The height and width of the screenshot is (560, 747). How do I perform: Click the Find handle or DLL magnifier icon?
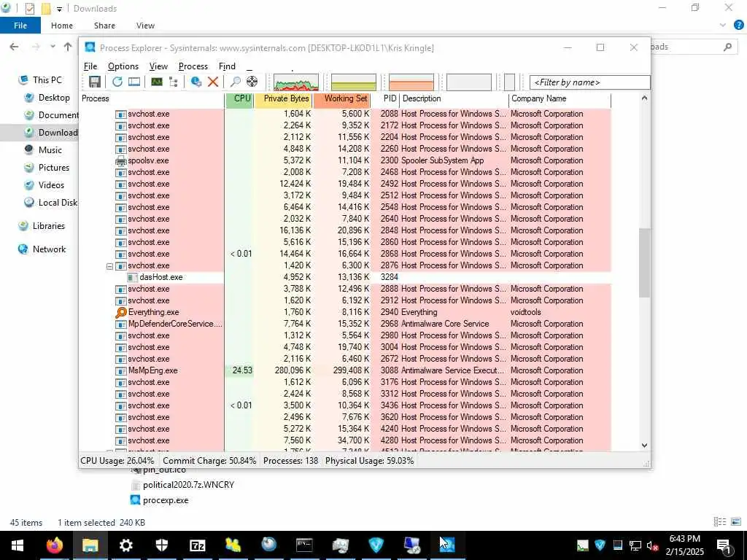(235, 82)
